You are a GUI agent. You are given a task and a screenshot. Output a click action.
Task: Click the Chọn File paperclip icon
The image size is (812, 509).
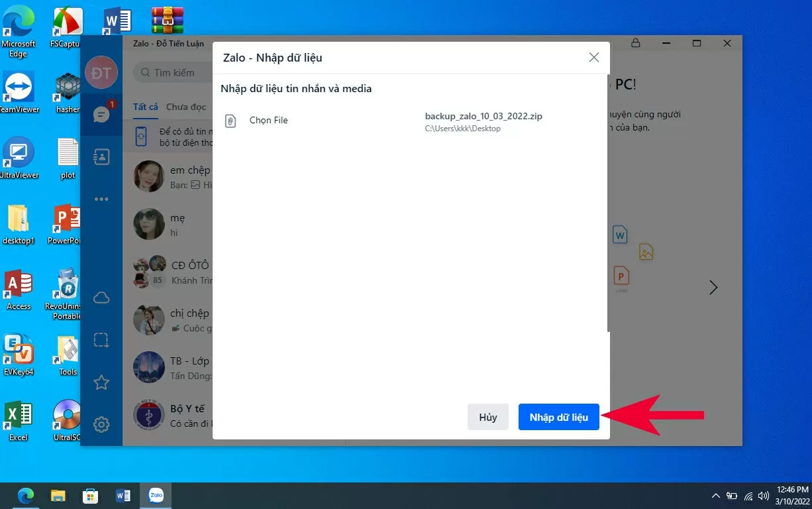coord(230,121)
